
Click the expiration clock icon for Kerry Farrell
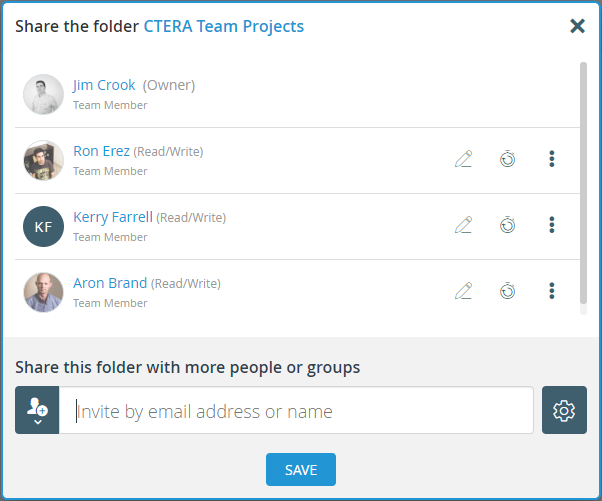[507, 225]
